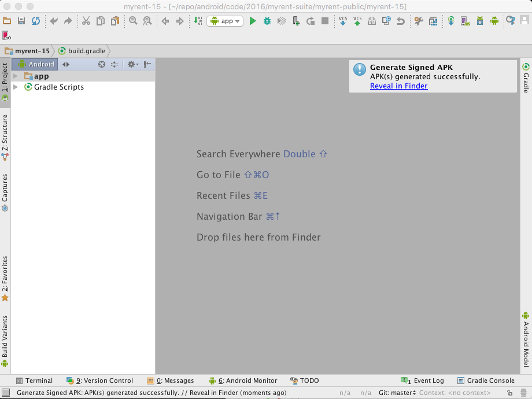The height and width of the screenshot is (399, 532).
Task: Run the app with the green play icon
Action: coord(252,21)
